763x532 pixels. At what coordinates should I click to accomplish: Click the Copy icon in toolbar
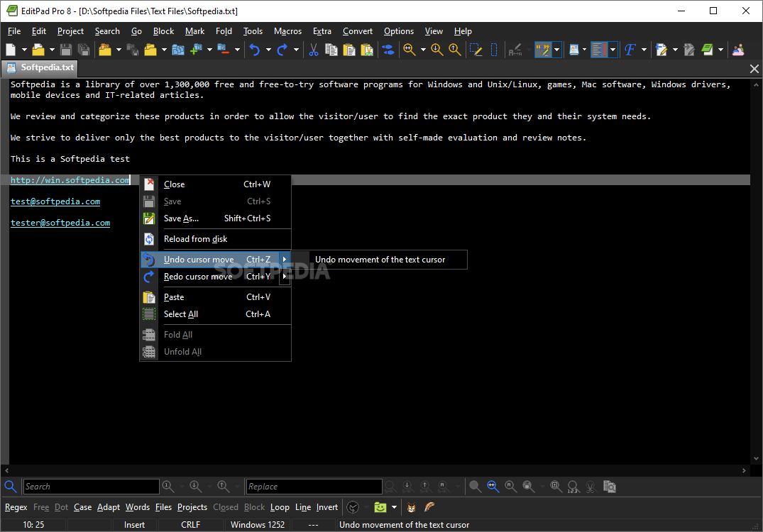pyautogui.click(x=331, y=50)
